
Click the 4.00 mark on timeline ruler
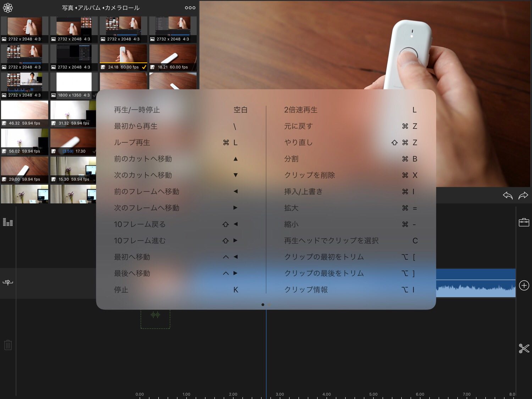(326, 394)
